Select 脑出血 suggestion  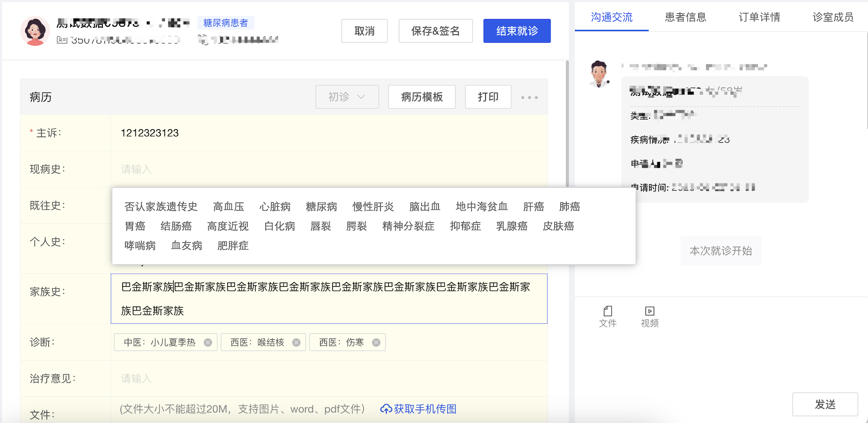pos(425,207)
